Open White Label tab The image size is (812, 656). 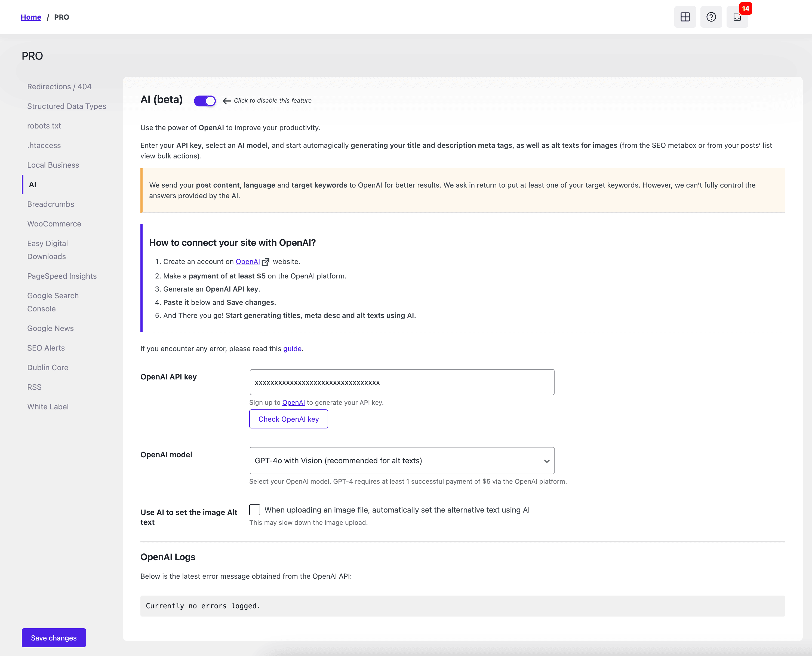point(48,407)
